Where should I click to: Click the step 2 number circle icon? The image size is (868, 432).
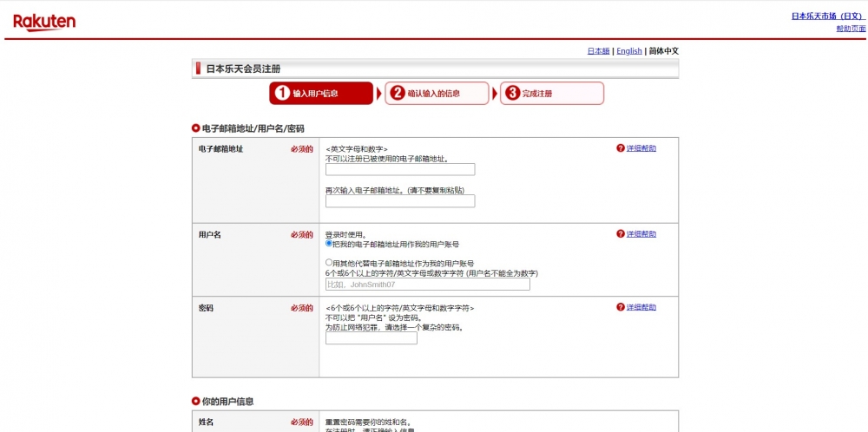tap(398, 93)
